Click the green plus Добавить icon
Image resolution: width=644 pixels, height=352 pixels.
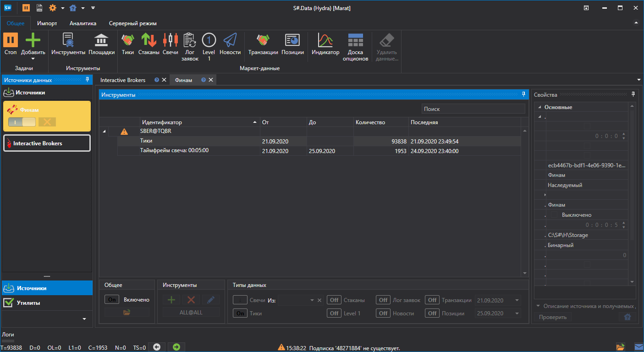pyautogui.click(x=33, y=40)
